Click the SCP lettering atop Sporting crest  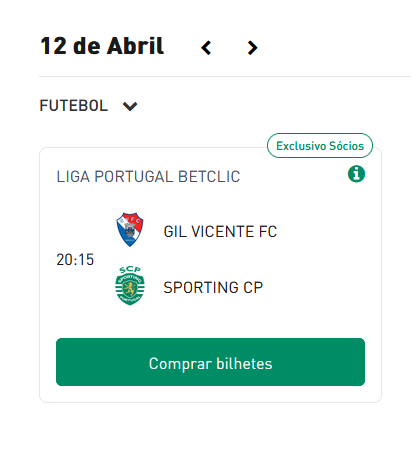click(130, 269)
